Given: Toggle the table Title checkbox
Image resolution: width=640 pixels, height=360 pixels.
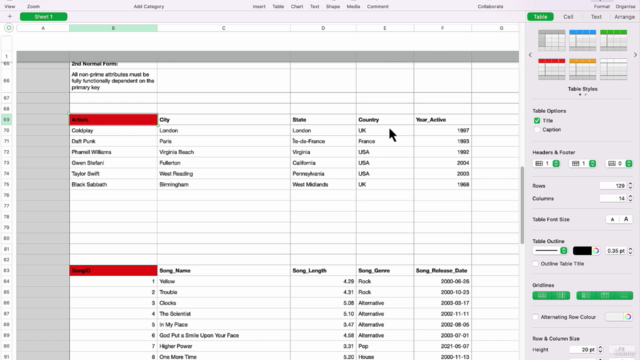Looking at the screenshot, I should tap(537, 120).
